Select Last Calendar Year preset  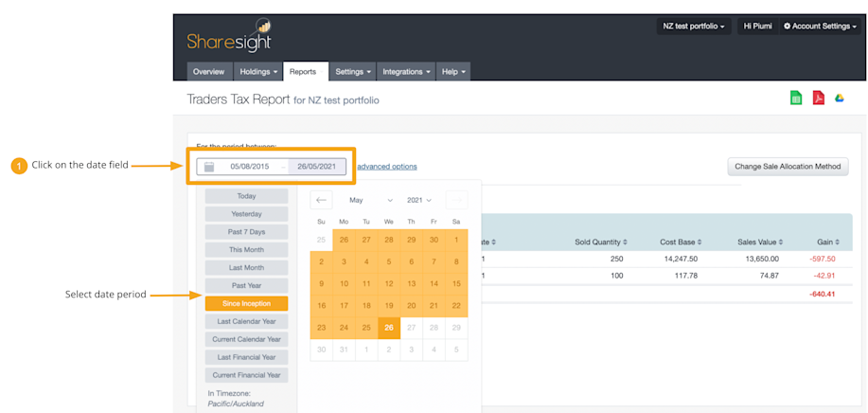[x=246, y=321]
